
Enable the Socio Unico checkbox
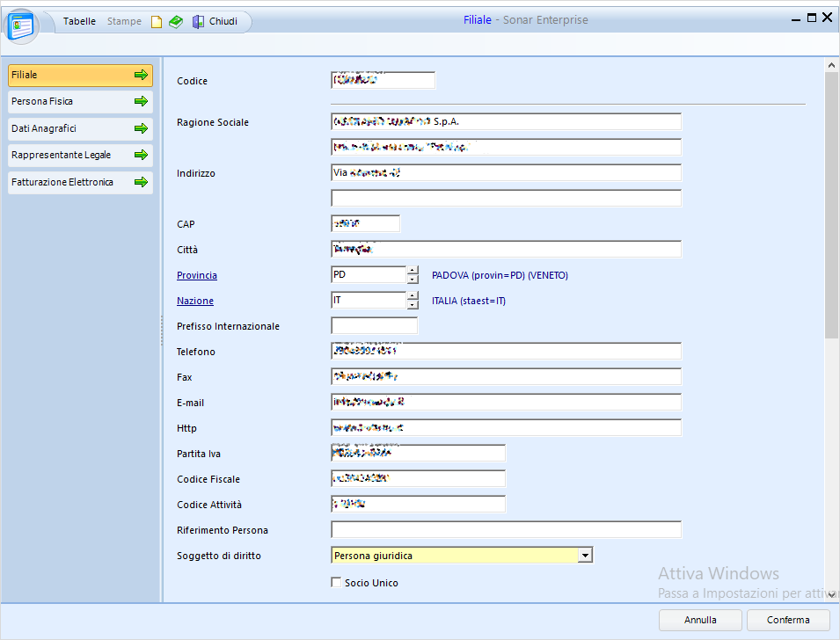[x=335, y=582]
